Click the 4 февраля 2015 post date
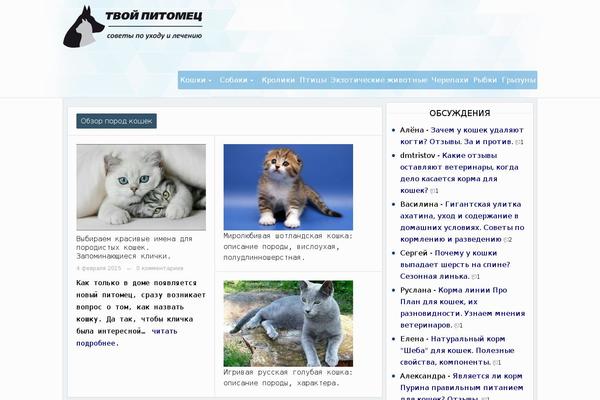 click(x=99, y=268)
